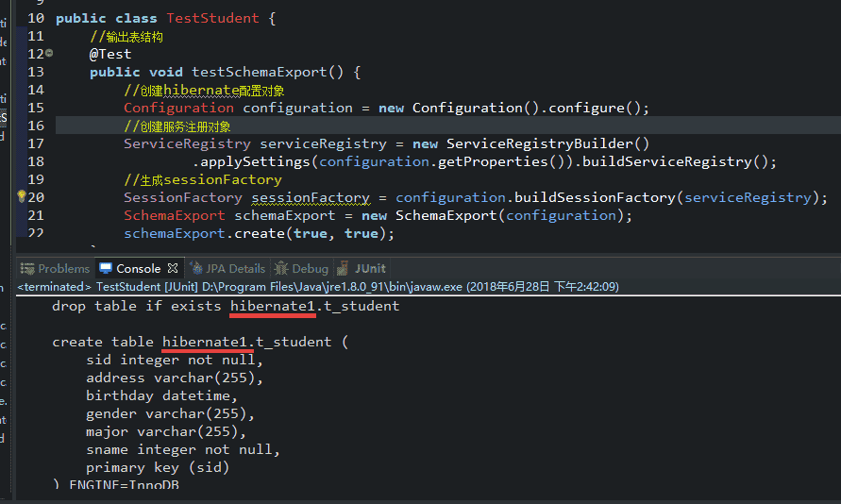Screen dimensions: 841x504
Task: Close the Console tab with X
Action: (173, 268)
